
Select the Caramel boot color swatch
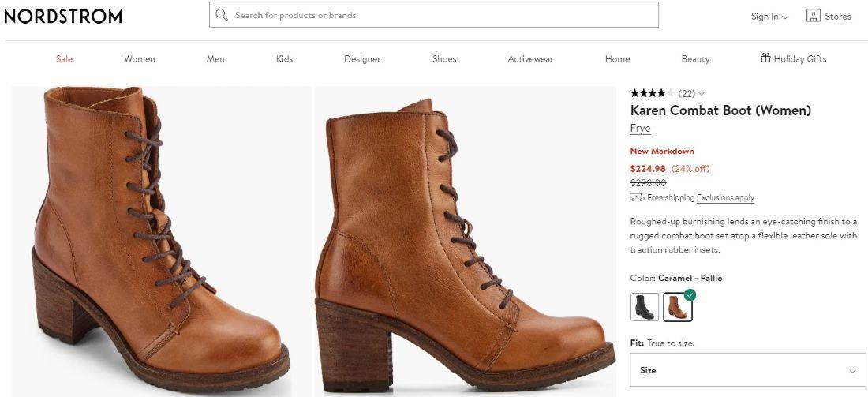click(677, 307)
